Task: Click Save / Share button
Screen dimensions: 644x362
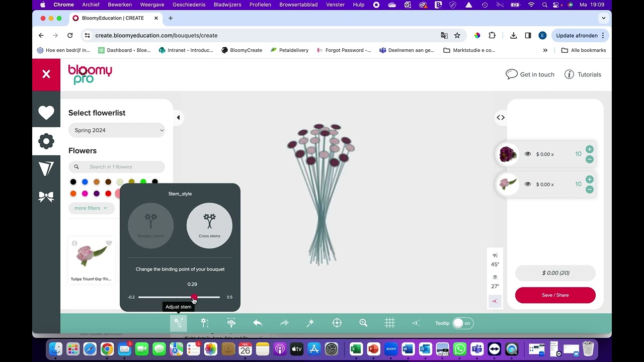Action: [555, 295]
